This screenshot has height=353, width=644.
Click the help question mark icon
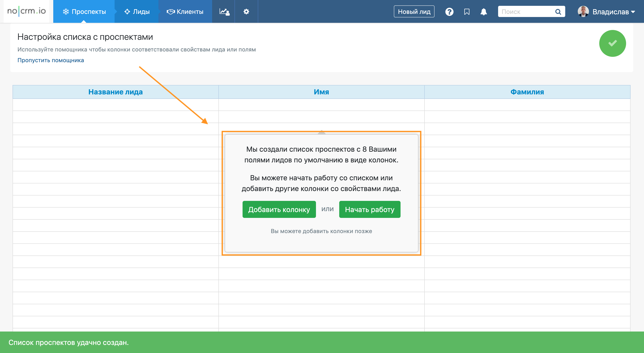click(x=449, y=12)
